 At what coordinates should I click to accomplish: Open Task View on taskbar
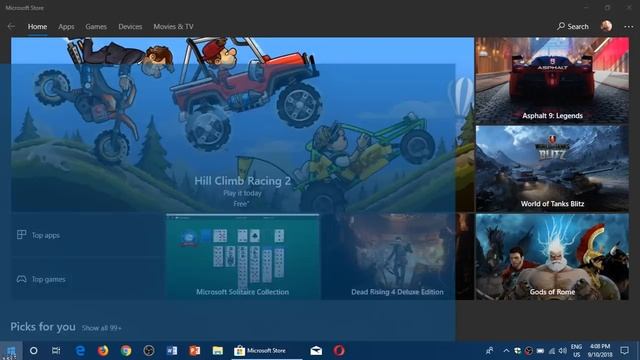[x=56, y=351]
